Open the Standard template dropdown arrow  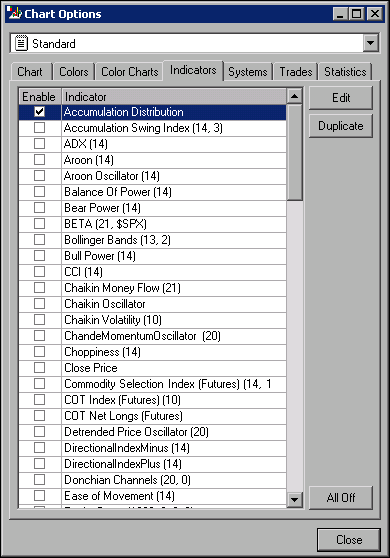[x=370, y=43]
